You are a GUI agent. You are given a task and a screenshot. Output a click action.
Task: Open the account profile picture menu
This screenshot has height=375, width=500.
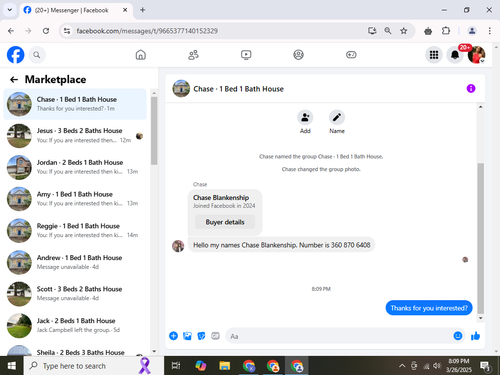point(476,55)
